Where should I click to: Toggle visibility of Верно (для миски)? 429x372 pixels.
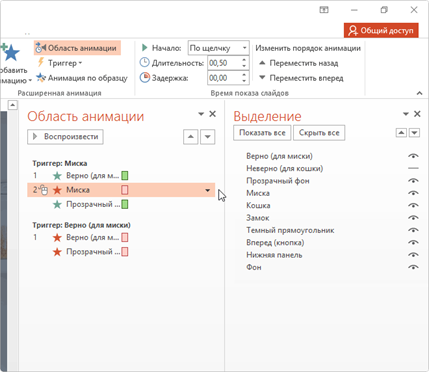[413, 156]
